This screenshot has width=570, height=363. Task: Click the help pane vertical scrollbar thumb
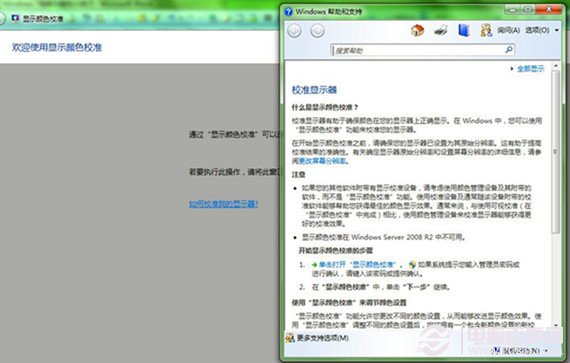(555, 151)
